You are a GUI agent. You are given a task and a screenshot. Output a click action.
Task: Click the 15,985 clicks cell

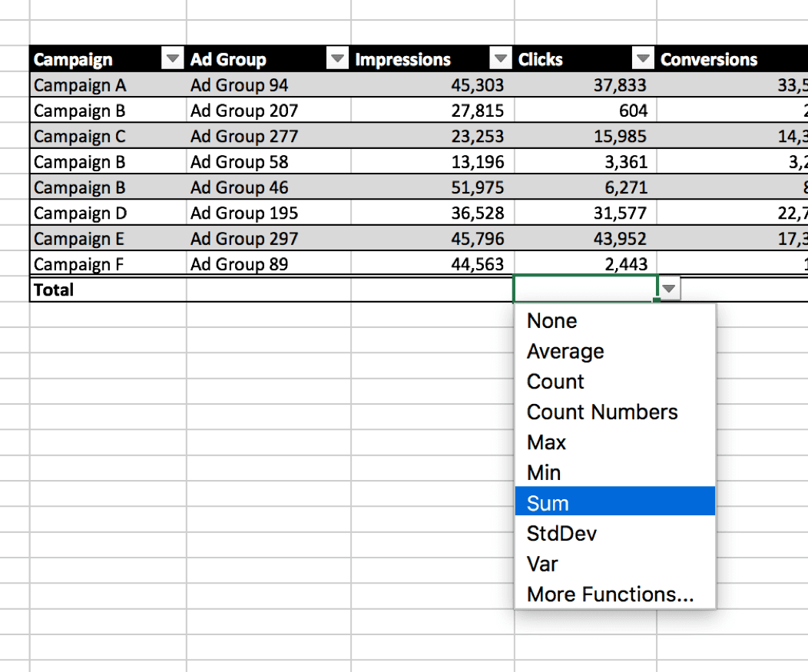pyautogui.click(x=585, y=135)
